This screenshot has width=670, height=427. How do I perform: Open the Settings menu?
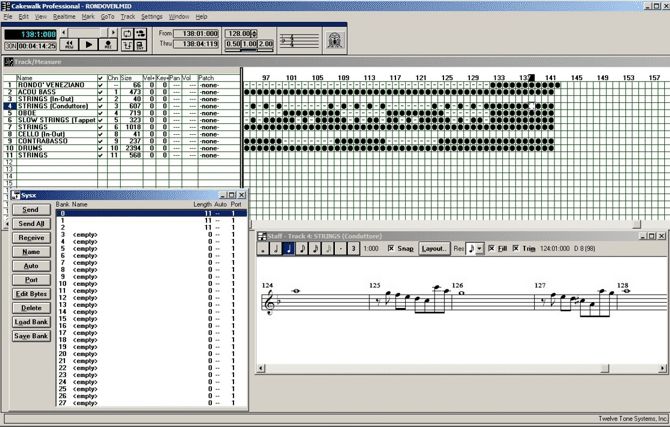[152, 17]
